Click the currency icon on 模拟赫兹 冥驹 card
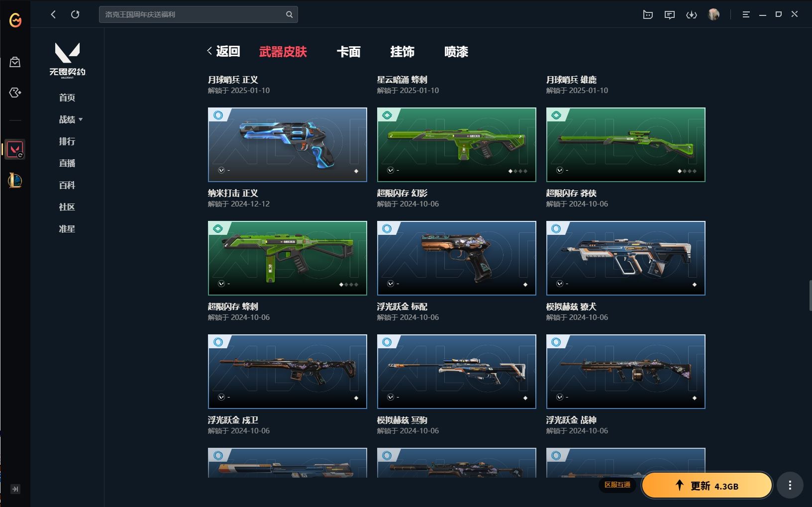The height and width of the screenshot is (507, 812). pyautogui.click(x=391, y=397)
